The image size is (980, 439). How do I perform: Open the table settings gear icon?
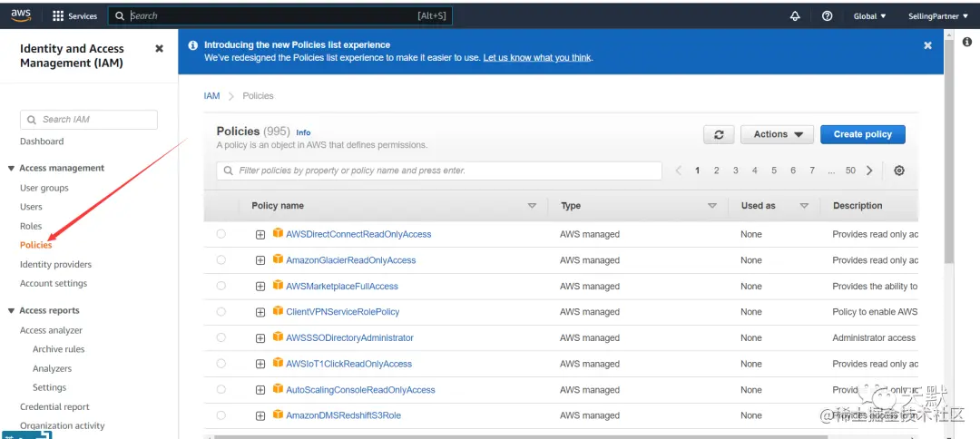coord(898,171)
